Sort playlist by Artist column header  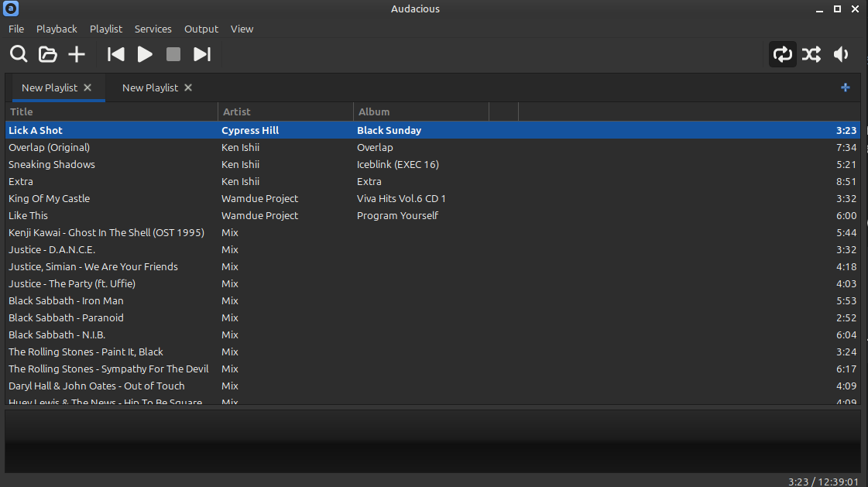286,111
